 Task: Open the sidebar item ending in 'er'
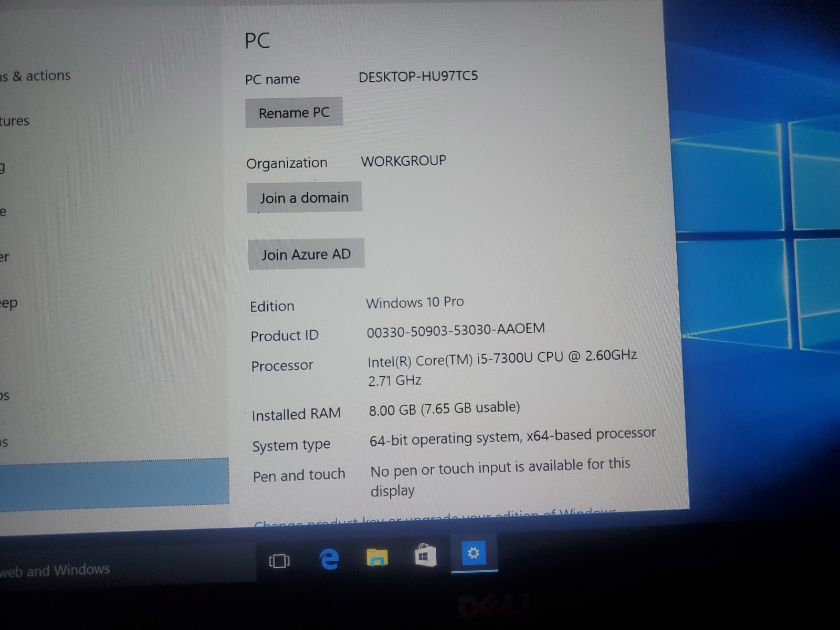[5, 257]
